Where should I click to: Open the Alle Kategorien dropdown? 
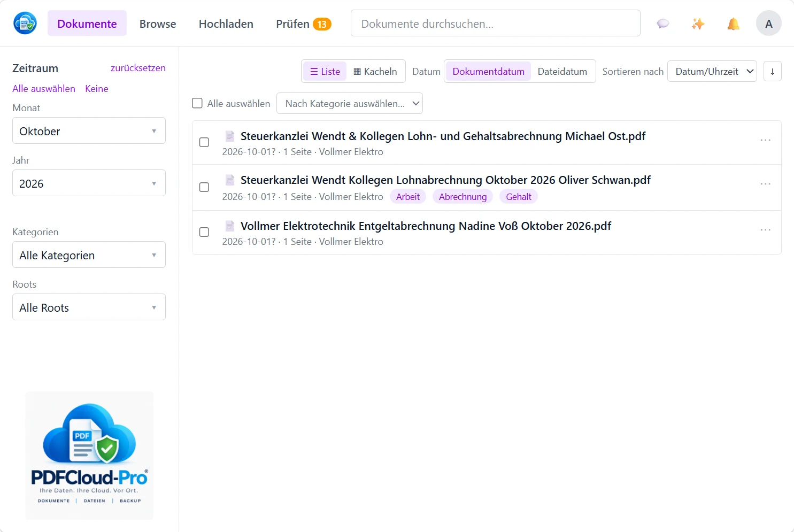pyautogui.click(x=89, y=255)
